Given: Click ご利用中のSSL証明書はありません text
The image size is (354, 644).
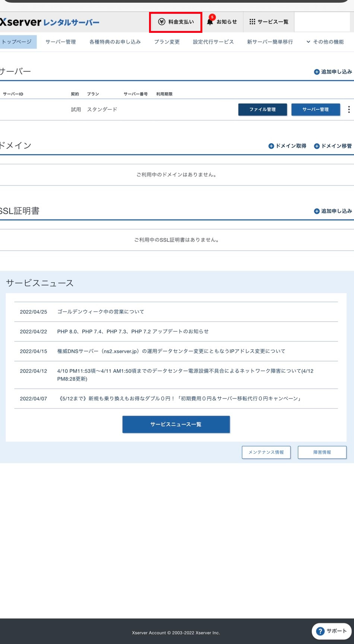Looking at the screenshot, I should coord(177,240).
